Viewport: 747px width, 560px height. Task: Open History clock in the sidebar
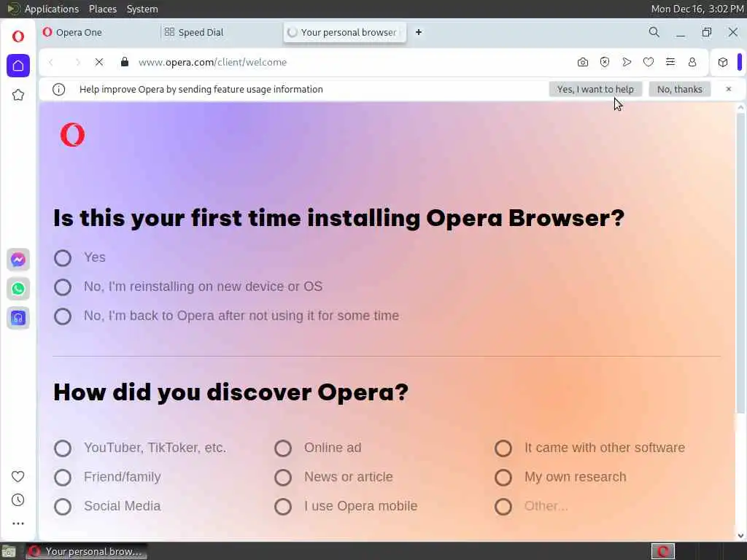coord(18,499)
